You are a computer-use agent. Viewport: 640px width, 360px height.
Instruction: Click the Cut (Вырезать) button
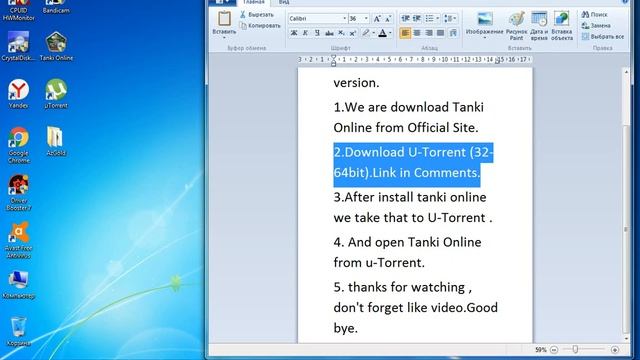click(256, 15)
